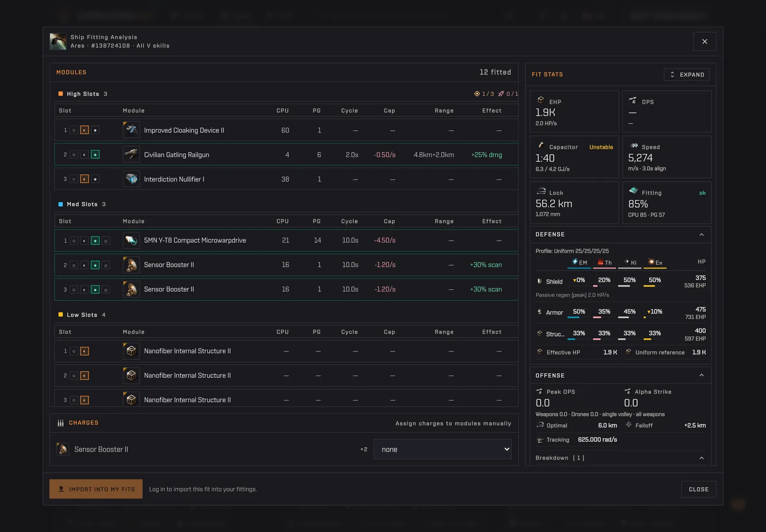This screenshot has height=532, width=766.
Task: Click the Speed icon in Fit Stats
Action: [634, 146]
